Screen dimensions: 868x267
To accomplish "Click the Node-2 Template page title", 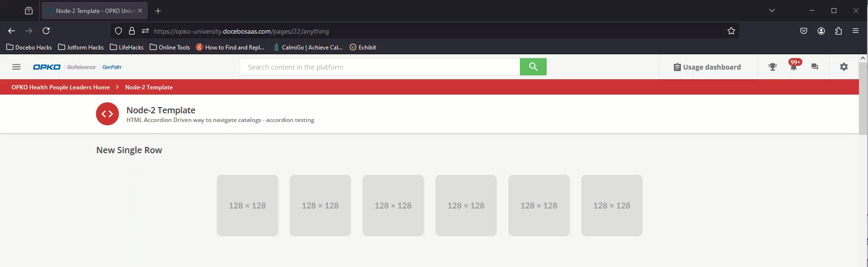I will point(161,110).
